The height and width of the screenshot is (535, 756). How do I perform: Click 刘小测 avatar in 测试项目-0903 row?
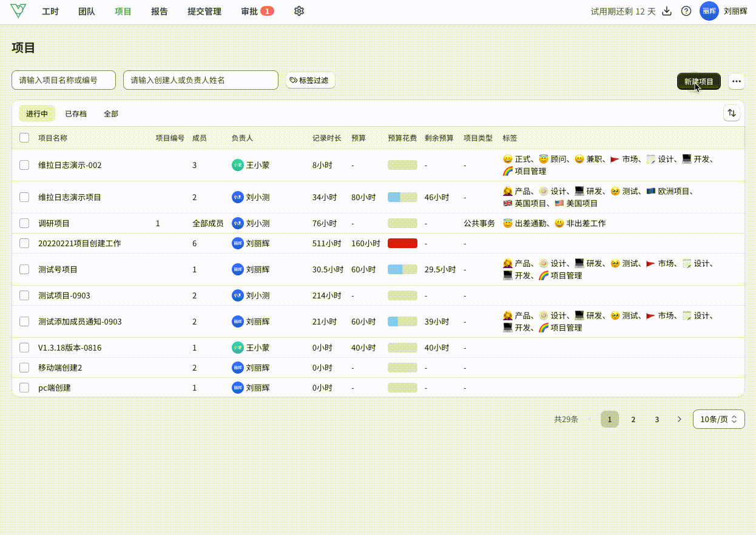pos(238,295)
